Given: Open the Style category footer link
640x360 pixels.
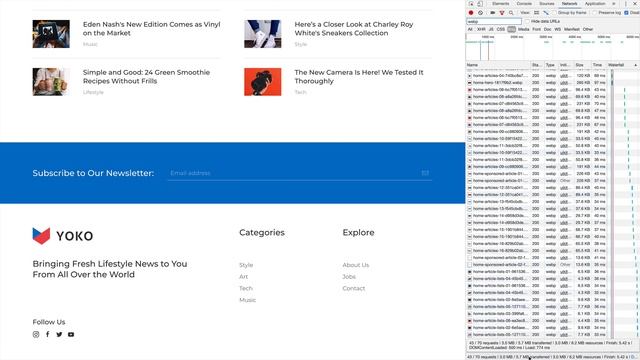Looking at the screenshot, I should pyautogui.click(x=246, y=265).
